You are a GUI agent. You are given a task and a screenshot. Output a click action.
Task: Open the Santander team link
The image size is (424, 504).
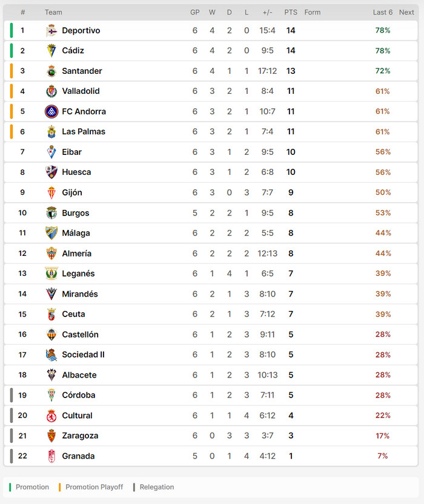82,71
